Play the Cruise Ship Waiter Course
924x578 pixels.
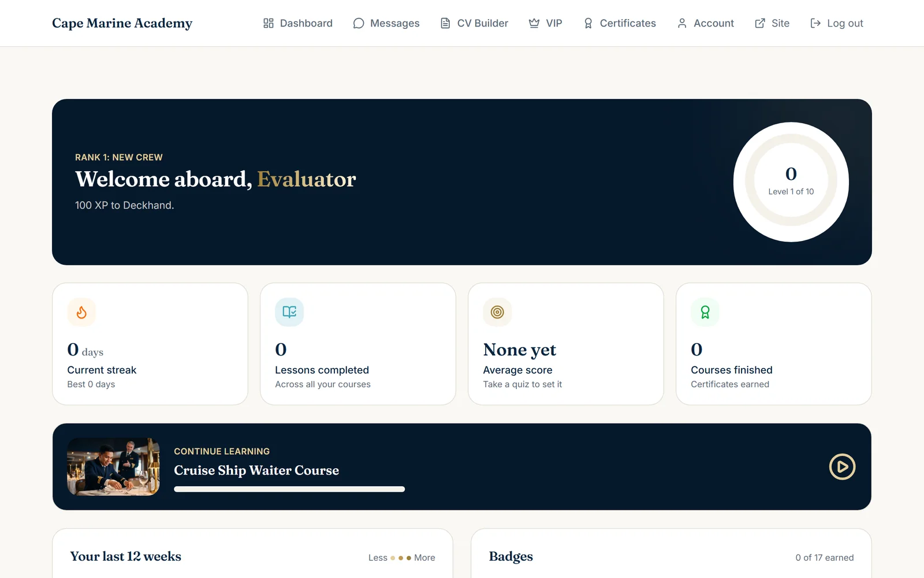[843, 467]
